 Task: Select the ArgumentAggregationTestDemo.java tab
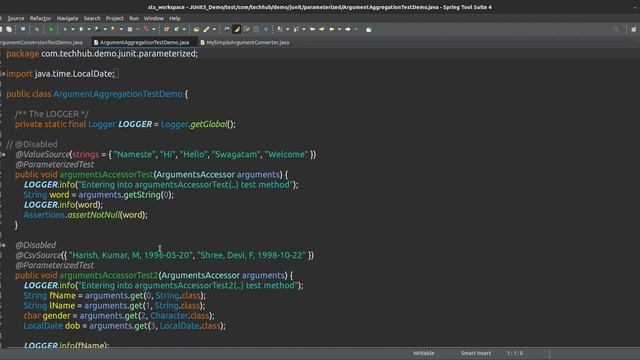144,42
